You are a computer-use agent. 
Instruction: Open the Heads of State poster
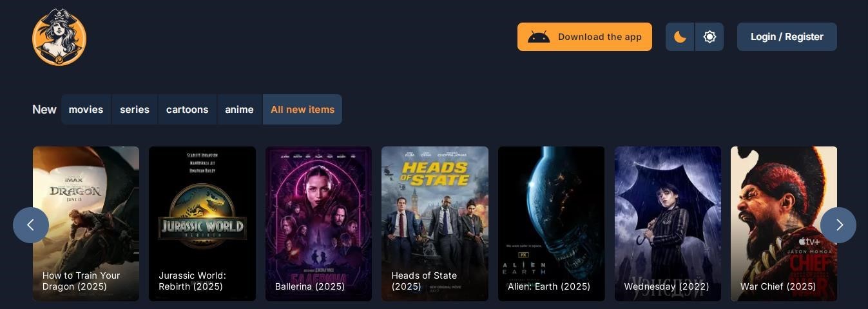[435, 224]
